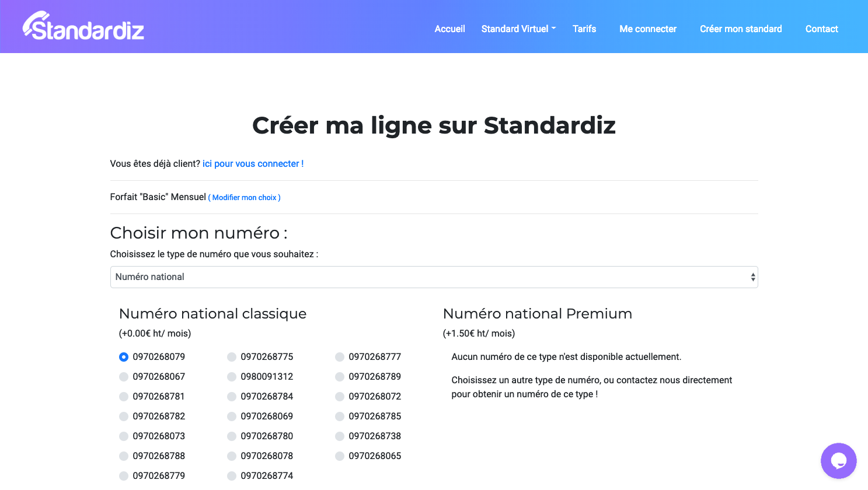The width and height of the screenshot is (868, 490).
Task: Click the '(+0.00€ ht/ mois)' price text
Action: click(x=155, y=334)
